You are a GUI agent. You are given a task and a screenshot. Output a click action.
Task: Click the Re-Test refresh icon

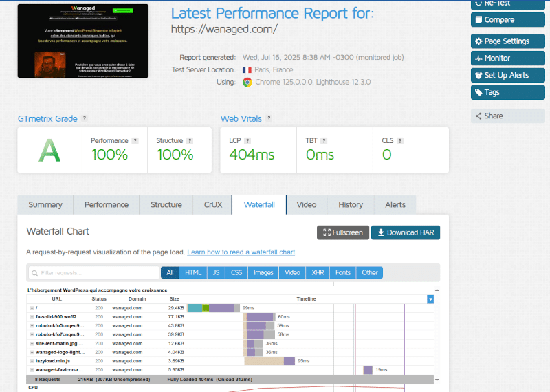478,3
